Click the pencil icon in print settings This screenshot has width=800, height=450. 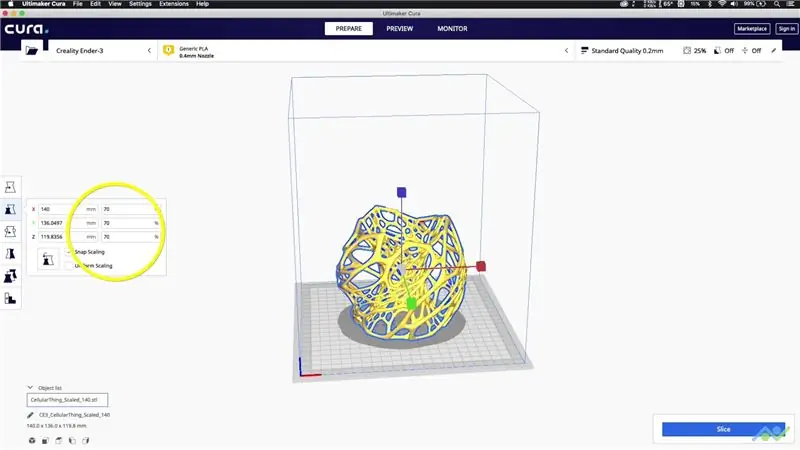[773, 51]
